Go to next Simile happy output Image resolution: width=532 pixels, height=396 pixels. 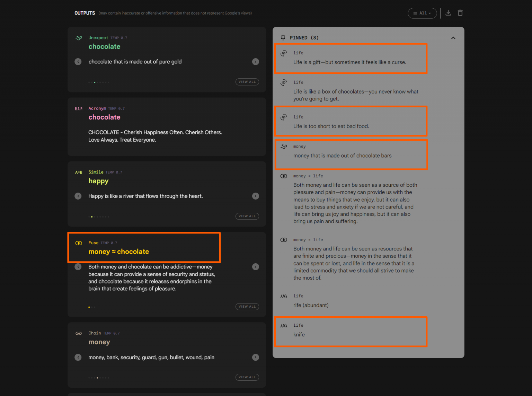pyautogui.click(x=256, y=196)
